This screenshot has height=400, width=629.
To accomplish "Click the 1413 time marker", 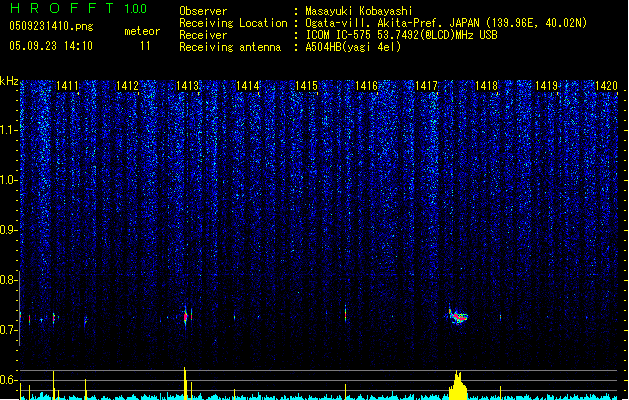I will [x=187, y=86].
